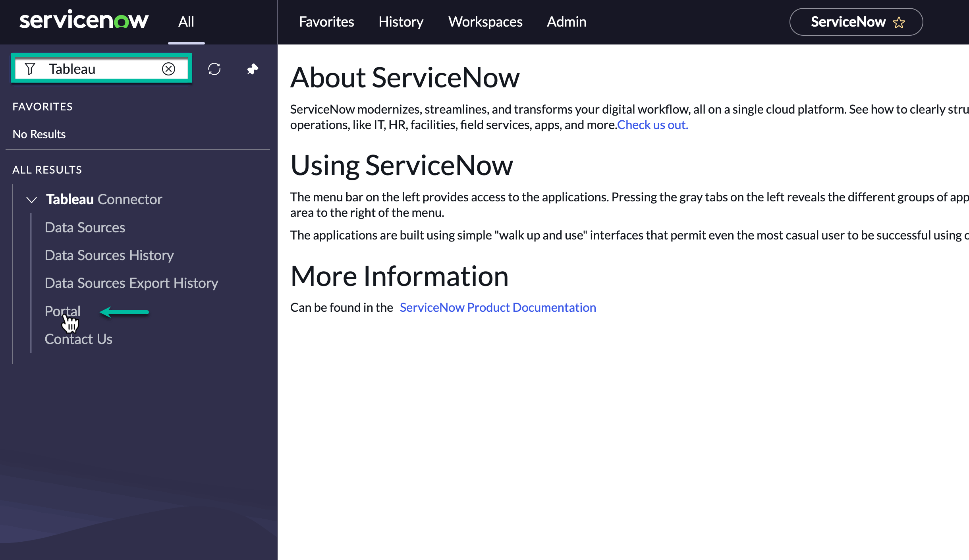Clear the Tableau filter text

168,68
